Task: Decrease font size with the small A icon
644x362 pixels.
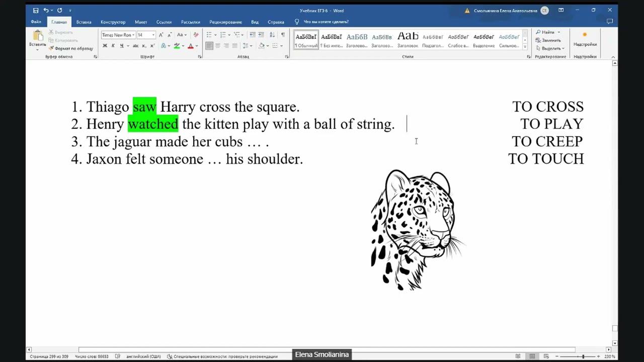Action: point(170,35)
